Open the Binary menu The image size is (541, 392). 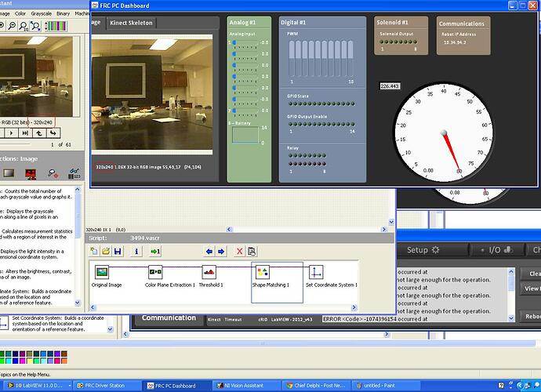[x=64, y=13]
